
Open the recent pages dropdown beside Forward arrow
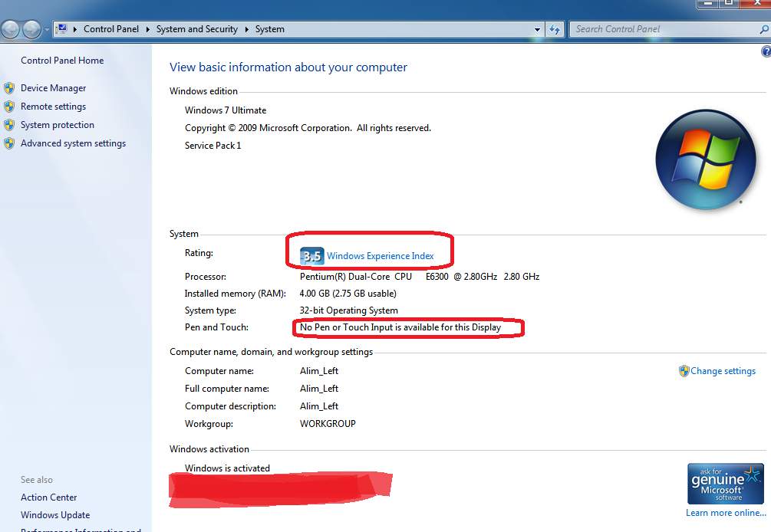coord(47,29)
